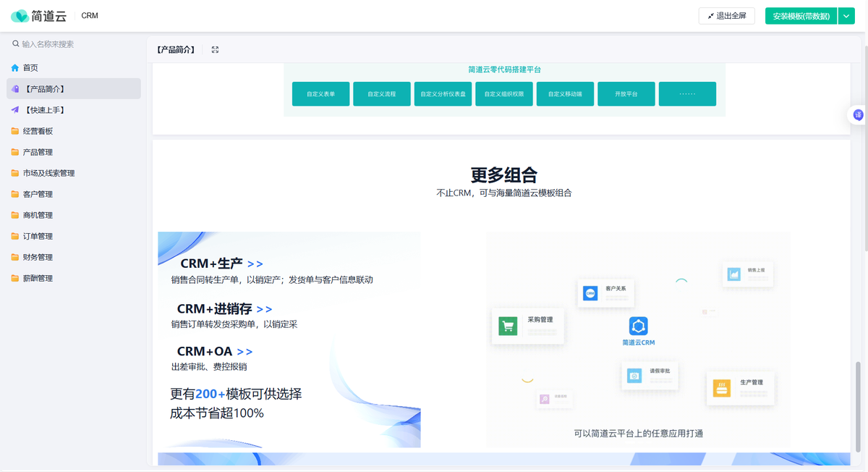Click the CRM+进销存 >> link
Viewport: 868px width, 472px height.
[224, 309]
